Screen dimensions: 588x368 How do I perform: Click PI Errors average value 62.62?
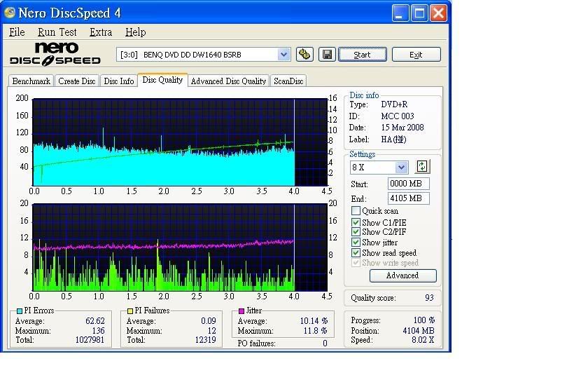tap(95, 321)
